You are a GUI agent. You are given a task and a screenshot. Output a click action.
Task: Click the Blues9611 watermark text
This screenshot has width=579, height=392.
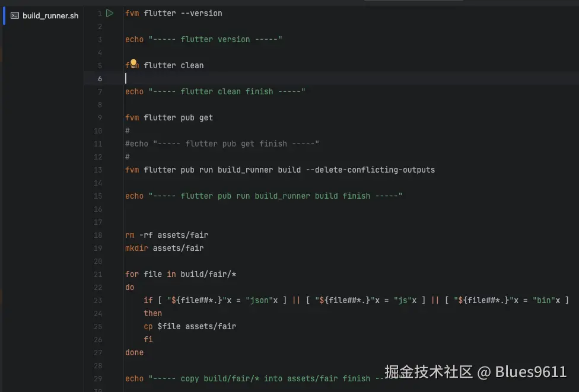click(531, 372)
